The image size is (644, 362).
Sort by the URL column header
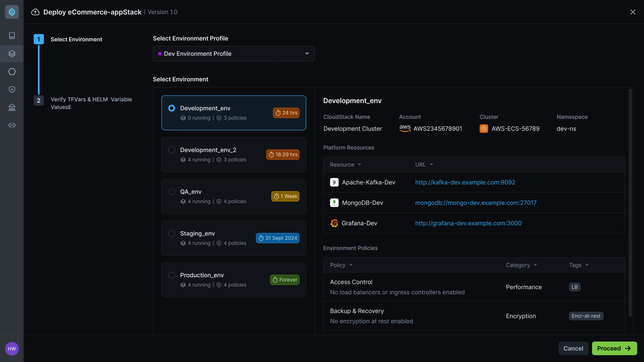click(424, 164)
